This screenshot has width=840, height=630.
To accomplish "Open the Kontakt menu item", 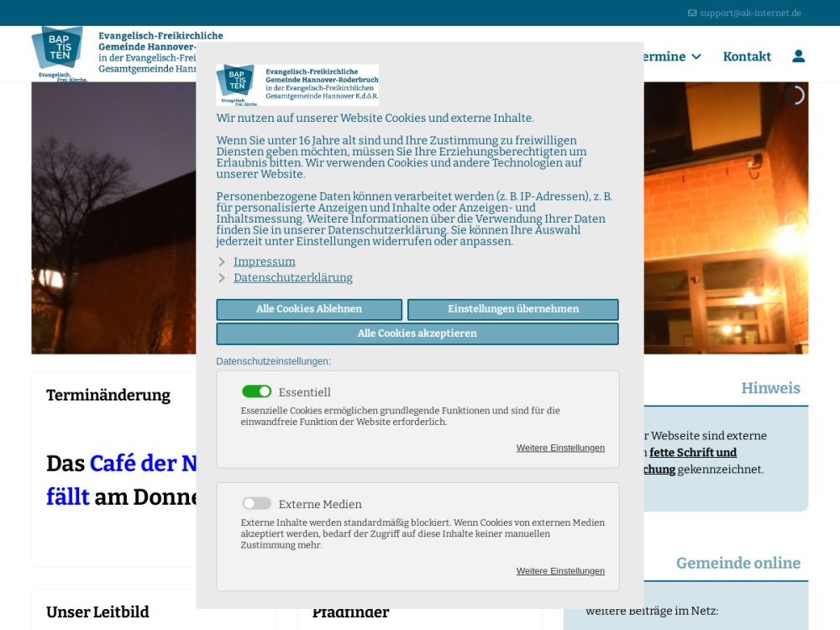I will (x=747, y=56).
